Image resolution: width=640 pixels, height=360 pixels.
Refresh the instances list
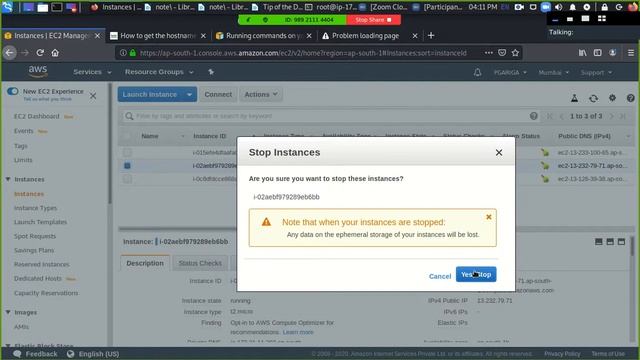point(593,98)
